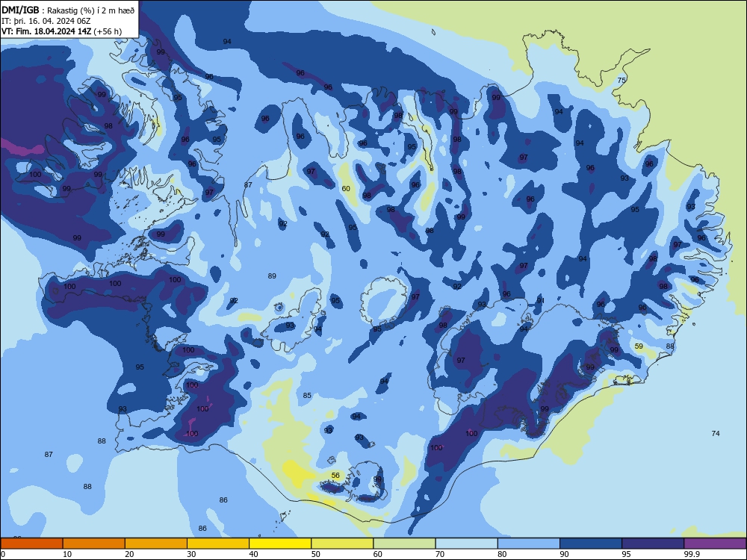
Task: Click the 74 humidity value over the sea
Action: [x=716, y=433]
